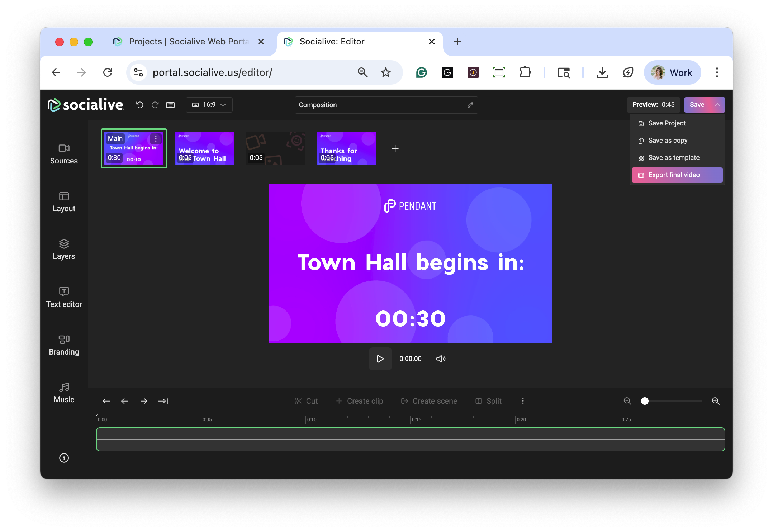Select the Thanks for watching scene thumbnail
The height and width of the screenshot is (532, 773).
point(346,148)
